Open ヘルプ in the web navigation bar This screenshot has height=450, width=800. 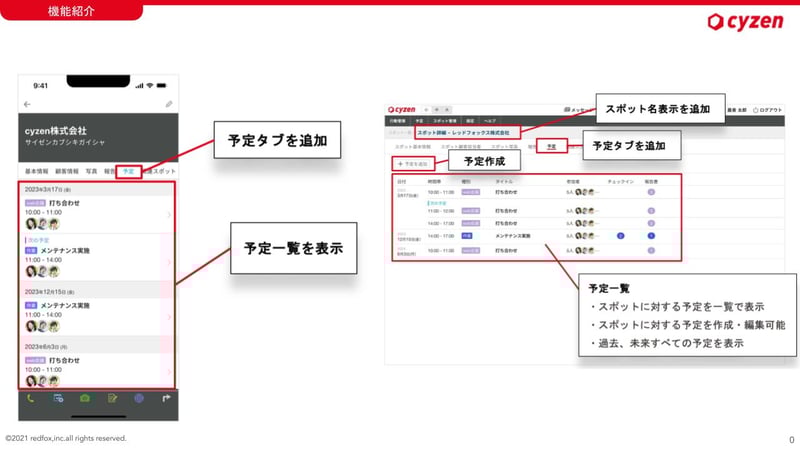coord(490,121)
